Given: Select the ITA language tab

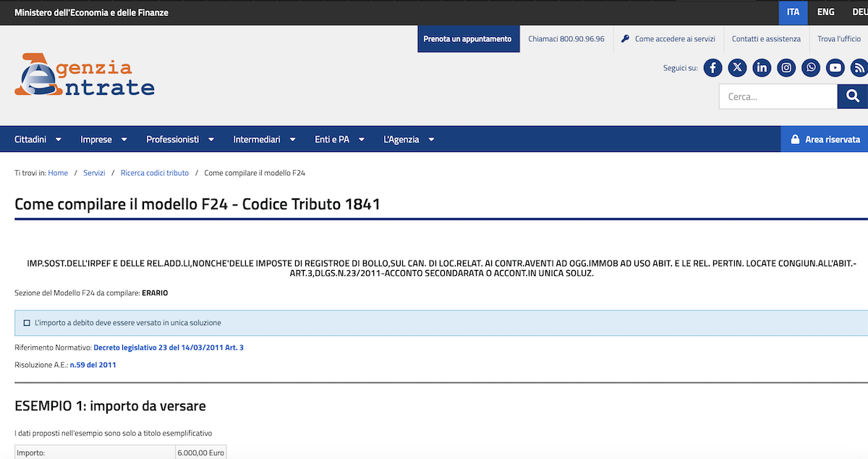Looking at the screenshot, I should coord(793,12).
